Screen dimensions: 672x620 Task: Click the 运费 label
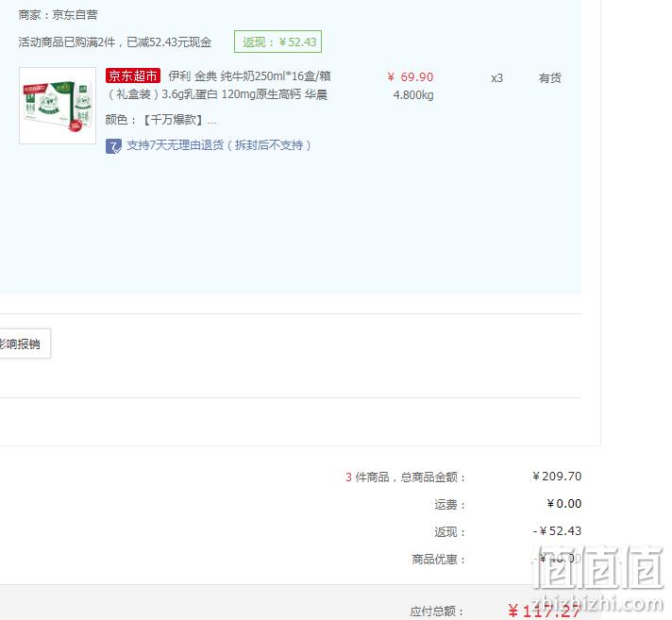(x=449, y=505)
